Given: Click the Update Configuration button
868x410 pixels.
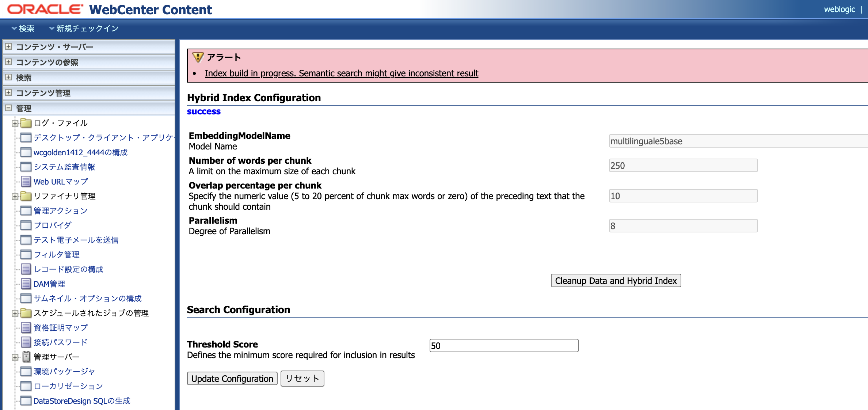Looking at the screenshot, I should [232, 379].
